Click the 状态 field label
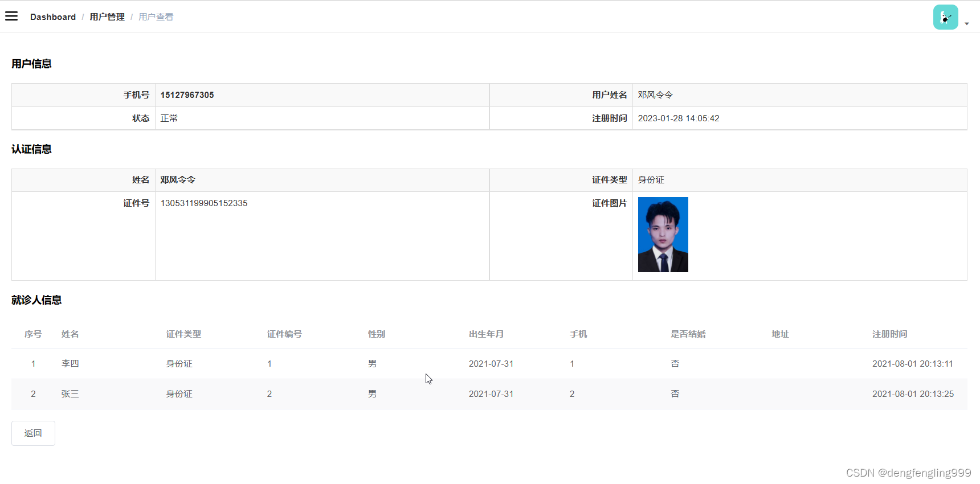The height and width of the screenshot is (484, 980). click(x=141, y=118)
